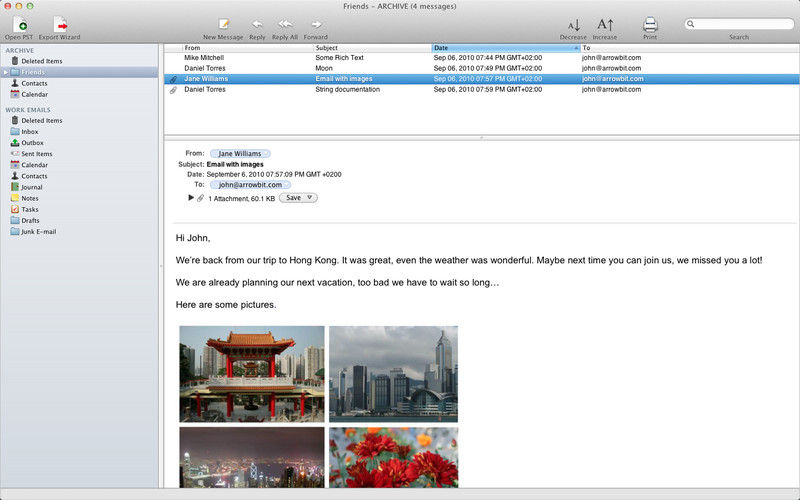The height and width of the screenshot is (500, 800).
Task: Expand the Friends folder disclosure triangle
Action: pyautogui.click(x=6, y=72)
